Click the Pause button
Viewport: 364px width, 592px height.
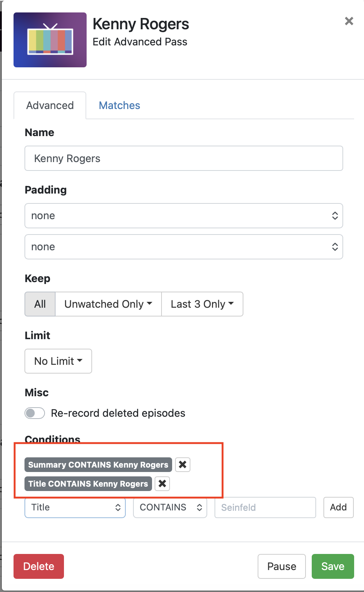281,566
